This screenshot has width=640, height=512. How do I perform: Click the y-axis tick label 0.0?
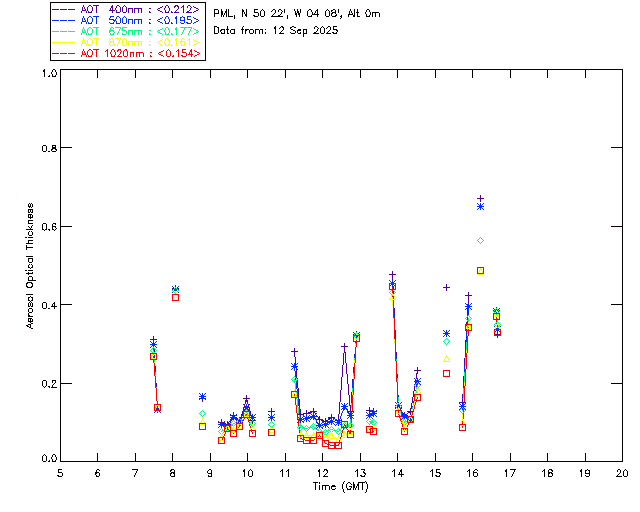[49, 458]
